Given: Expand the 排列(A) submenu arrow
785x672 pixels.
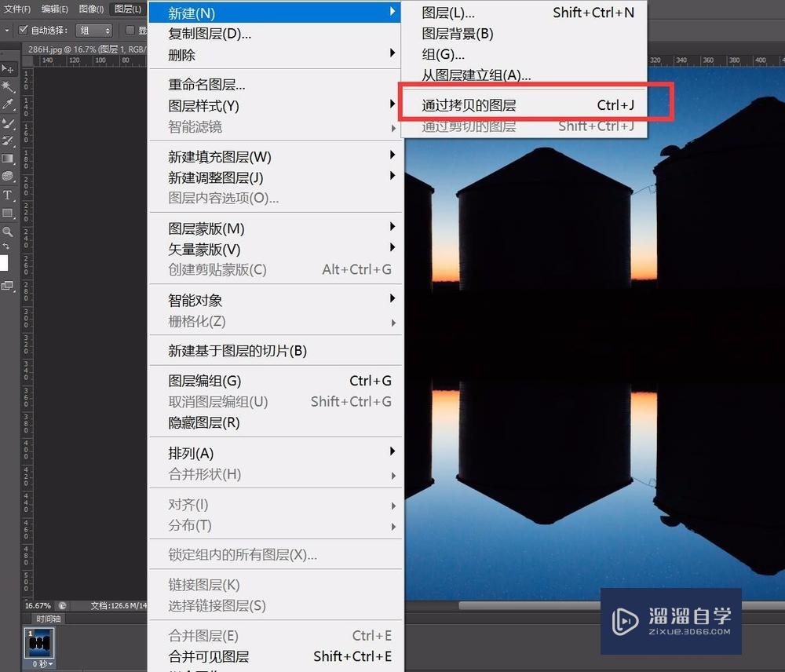Looking at the screenshot, I should pyautogui.click(x=392, y=451).
